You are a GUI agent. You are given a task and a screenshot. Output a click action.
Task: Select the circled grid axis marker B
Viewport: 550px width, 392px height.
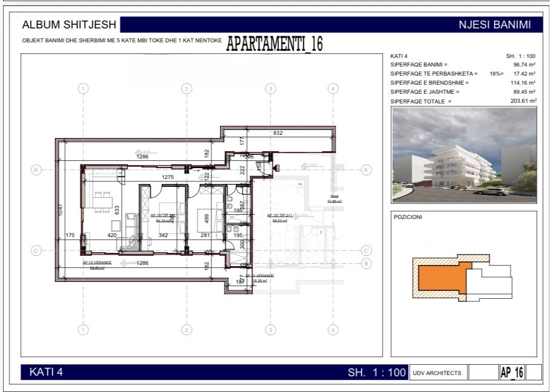point(365,263)
